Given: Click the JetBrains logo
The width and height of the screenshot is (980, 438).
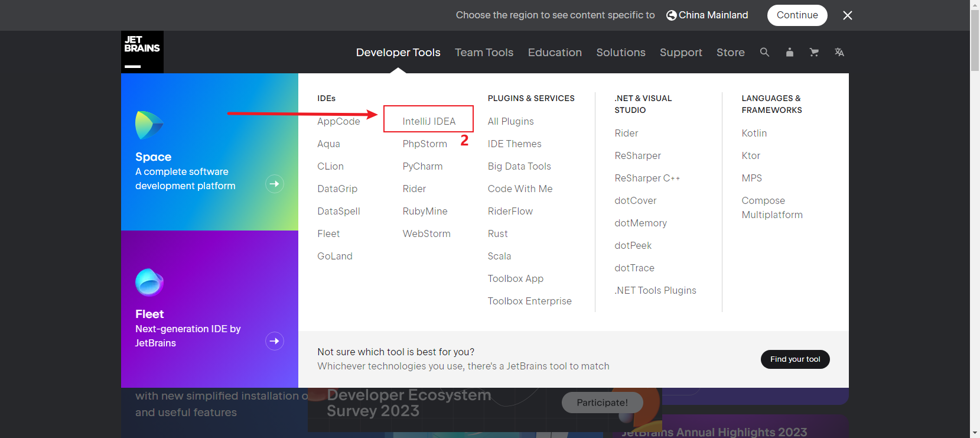Looking at the screenshot, I should (142, 52).
